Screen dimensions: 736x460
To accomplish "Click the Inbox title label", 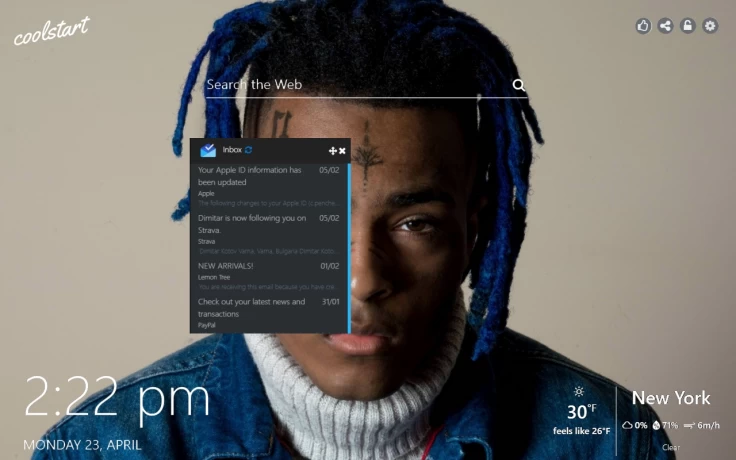I will [232, 150].
